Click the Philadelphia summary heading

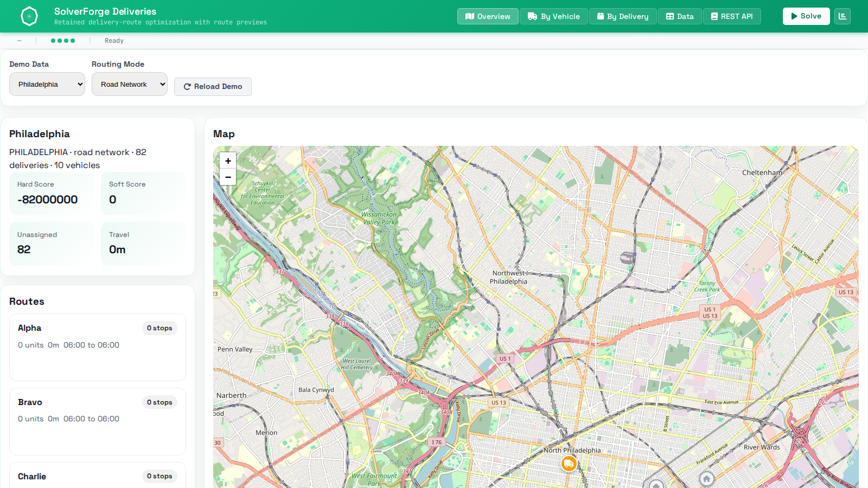(40, 134)
